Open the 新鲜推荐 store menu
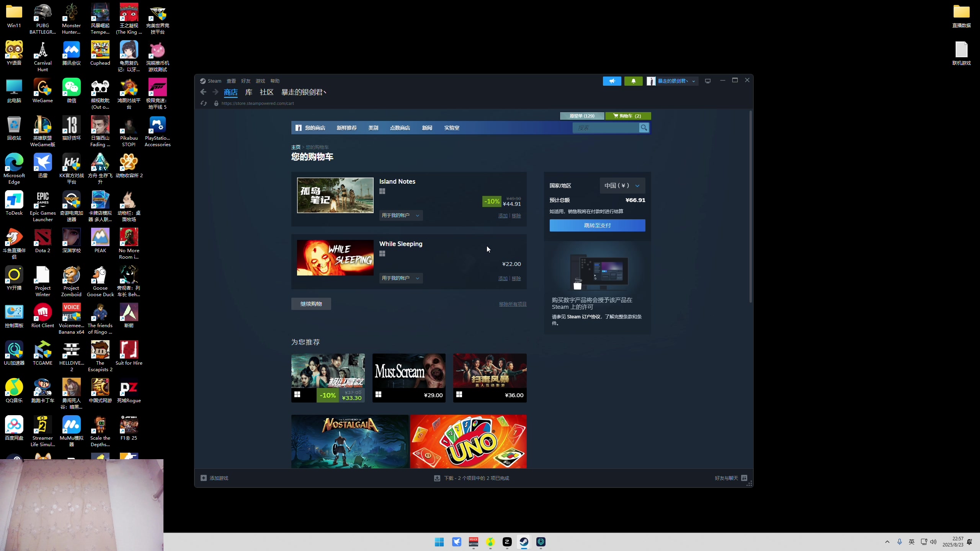Image resolution: width=980 pixels, height=551 pixels. [x=346, y=128]
